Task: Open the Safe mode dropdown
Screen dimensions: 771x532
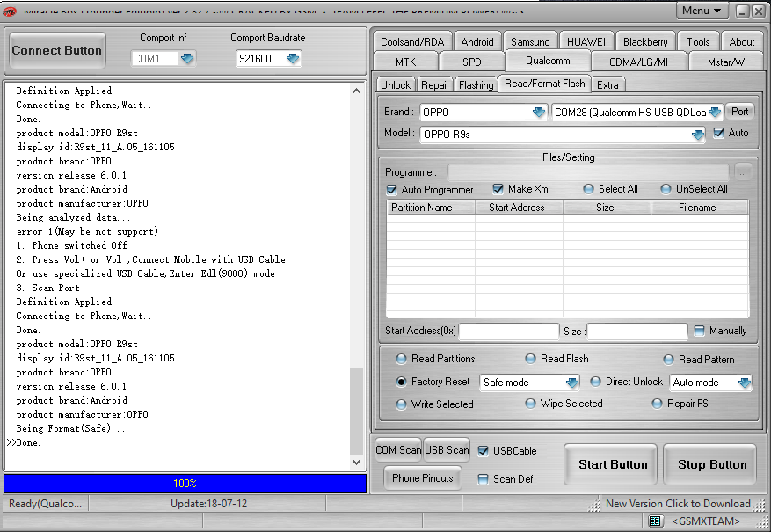Action: point(571,383)
